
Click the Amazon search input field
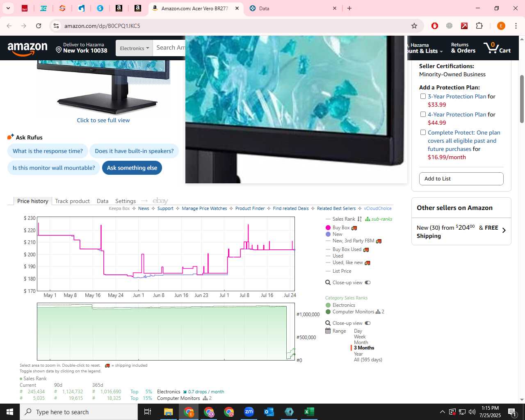[x=169, y=48]
